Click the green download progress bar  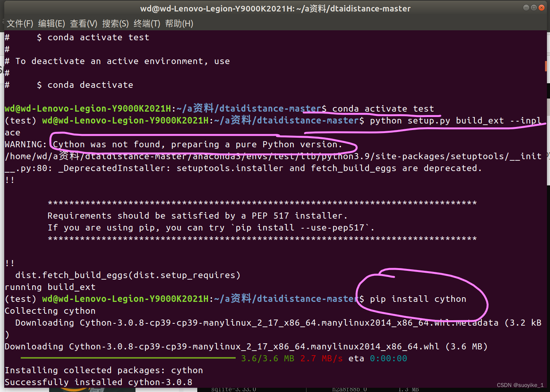point(128,357)
